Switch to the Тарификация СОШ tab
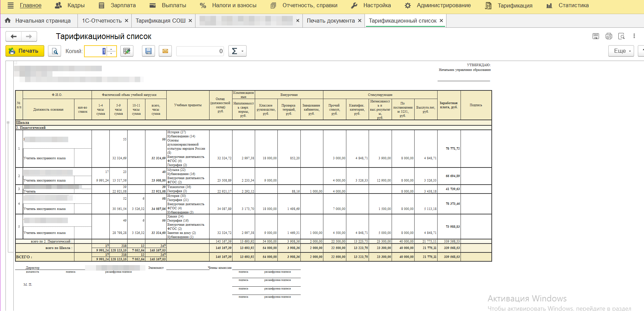The image size is (644, 311). tap(160, 21)
